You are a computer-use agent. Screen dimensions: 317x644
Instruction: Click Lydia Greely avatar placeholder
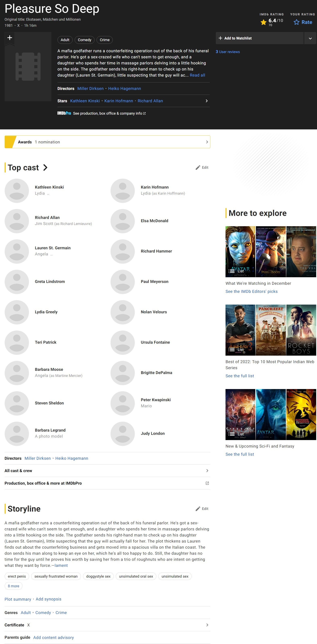pyautogui.click(x=17, y=312)
